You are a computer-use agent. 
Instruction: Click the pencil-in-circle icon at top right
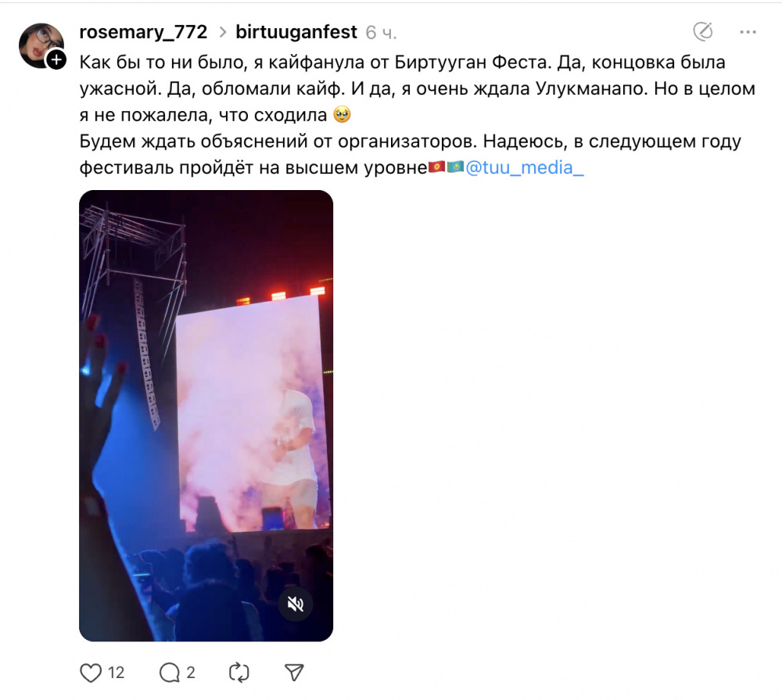703,31
